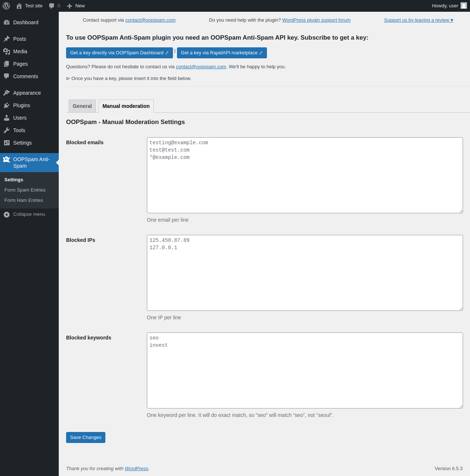Click the Dashboard gauge icon

(x=7, y=22)
